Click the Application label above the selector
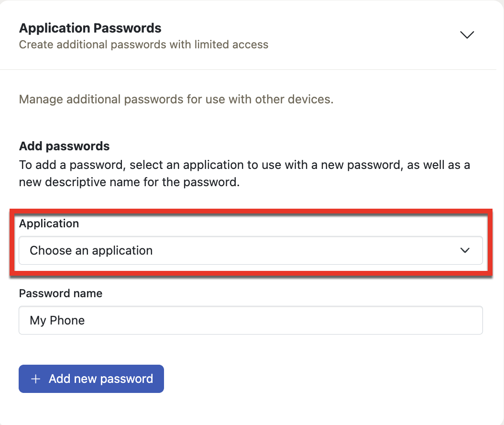 49,224
